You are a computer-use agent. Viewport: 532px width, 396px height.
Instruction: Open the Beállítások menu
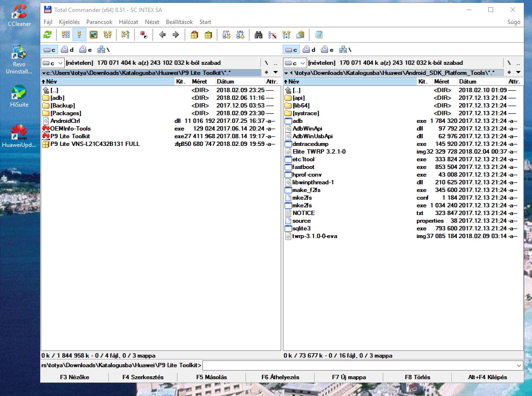tap(179, 22)
